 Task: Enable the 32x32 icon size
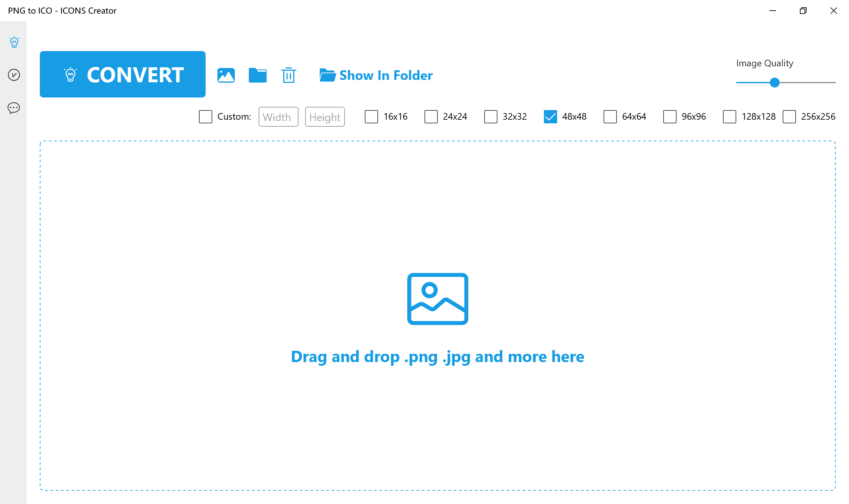pyautogui.click(x=490, y=116)
